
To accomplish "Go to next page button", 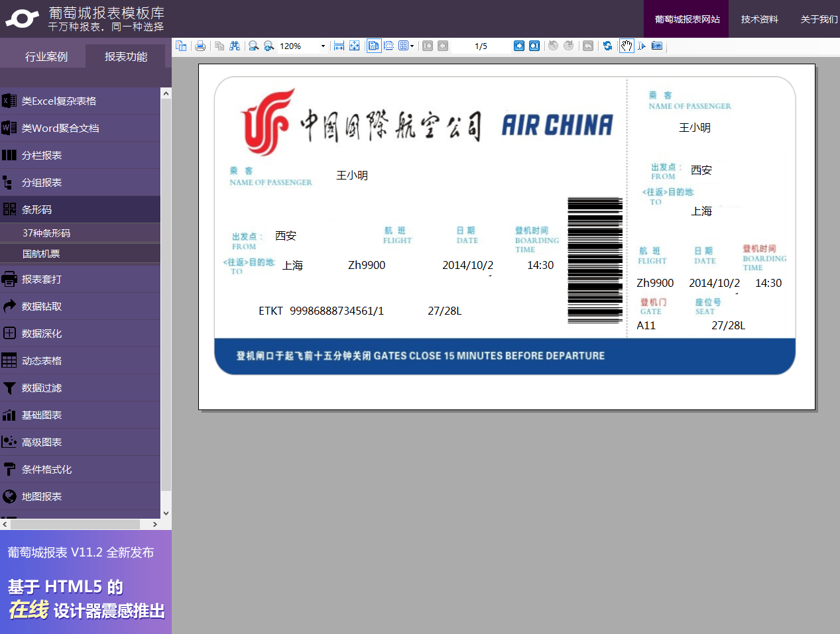I will (519, 46).
